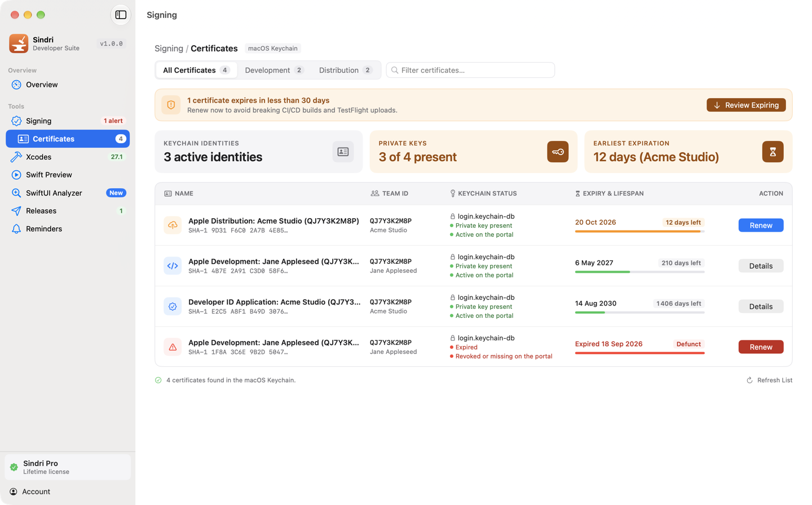Click Refresh List
This screenshot has height=505, width=812.
pyautogui.click(x=769, y=380)
